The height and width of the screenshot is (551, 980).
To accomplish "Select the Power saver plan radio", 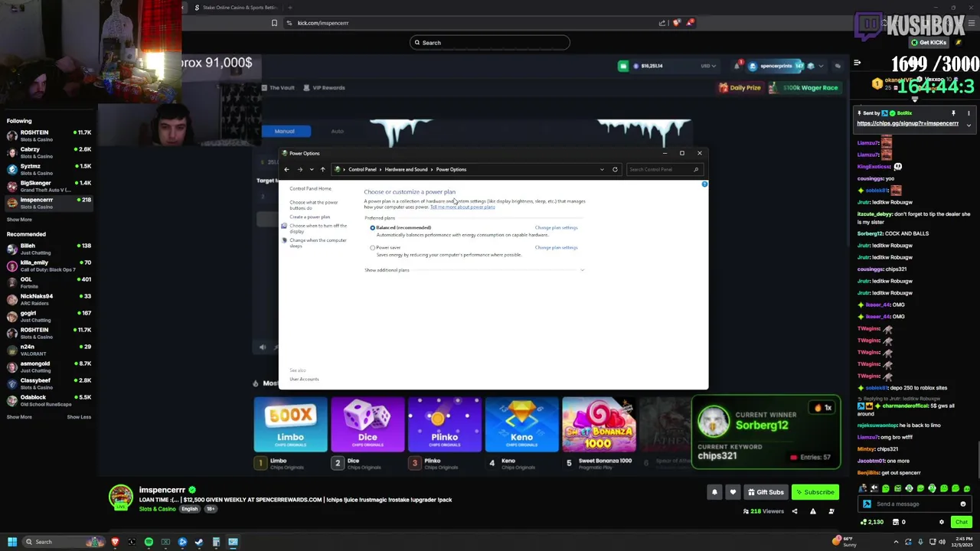I will click(373, 247).
